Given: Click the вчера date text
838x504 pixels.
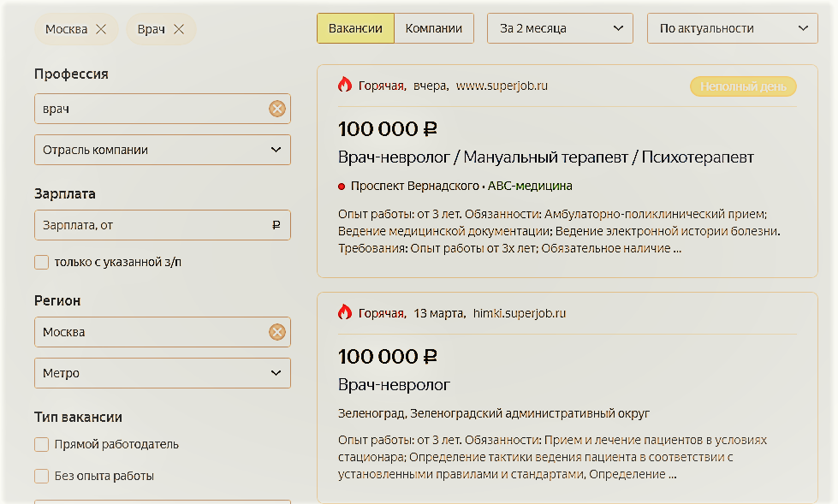Looking at the screenshot, I should (x=431, y=86).
